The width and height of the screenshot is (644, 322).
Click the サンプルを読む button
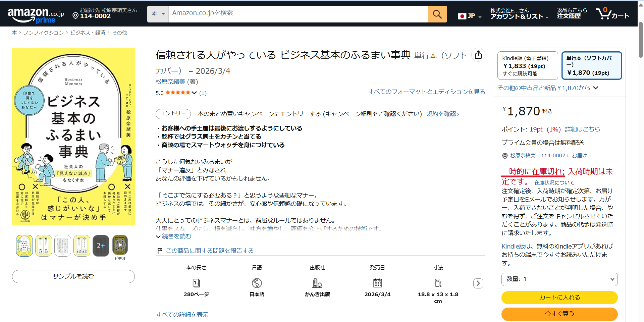[x=73, y=276]
